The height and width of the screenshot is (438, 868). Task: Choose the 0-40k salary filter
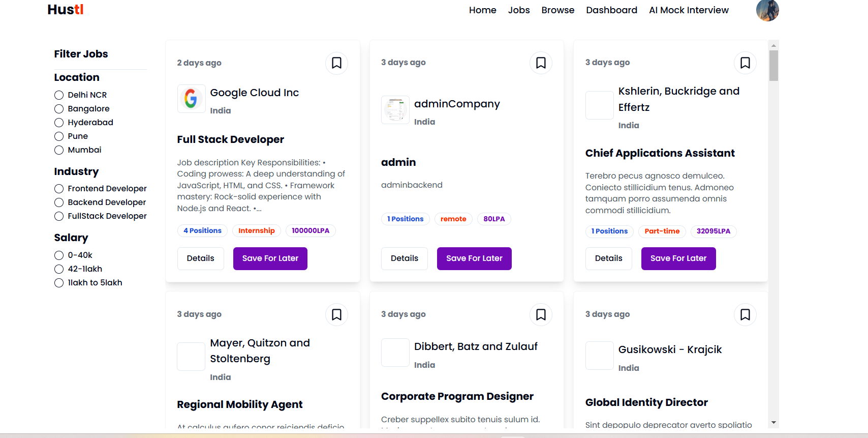pyautogui.click(x=59, y=255)
